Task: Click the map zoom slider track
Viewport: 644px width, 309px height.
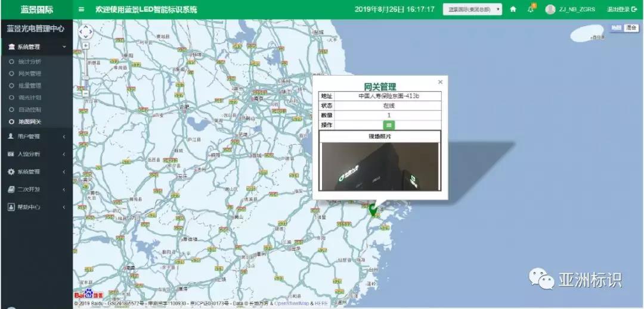Action: pos(86,70)
